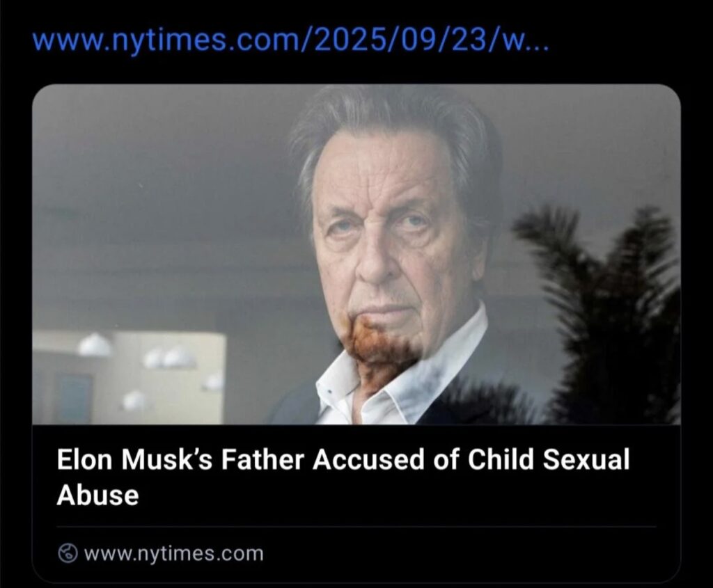Click 'Child Sexual' text in the headline
This screenshot has width=713, height=588.
549,459
